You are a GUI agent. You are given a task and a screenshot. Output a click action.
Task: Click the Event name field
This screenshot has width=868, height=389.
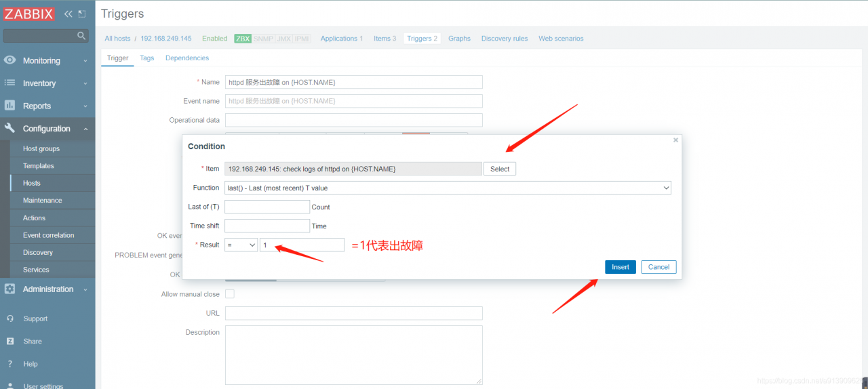point(353,101)
